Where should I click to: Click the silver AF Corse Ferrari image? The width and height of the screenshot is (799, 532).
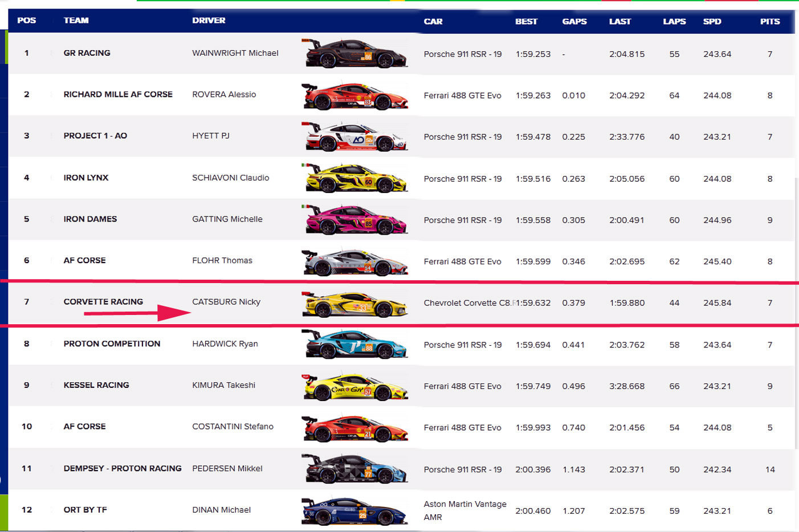(x=356, y=262)
